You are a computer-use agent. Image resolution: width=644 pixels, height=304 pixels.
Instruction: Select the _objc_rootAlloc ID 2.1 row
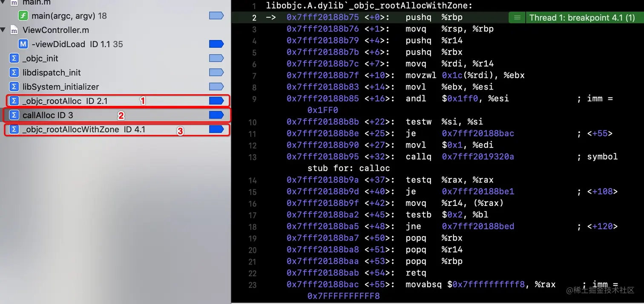pyautogui.click(x=115, y=101)
